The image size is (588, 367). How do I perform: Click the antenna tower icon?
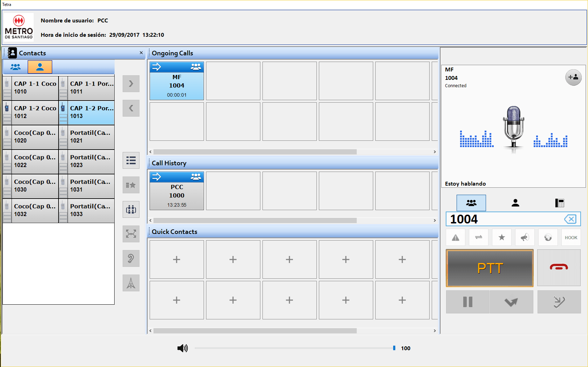(x=131, y=283)
